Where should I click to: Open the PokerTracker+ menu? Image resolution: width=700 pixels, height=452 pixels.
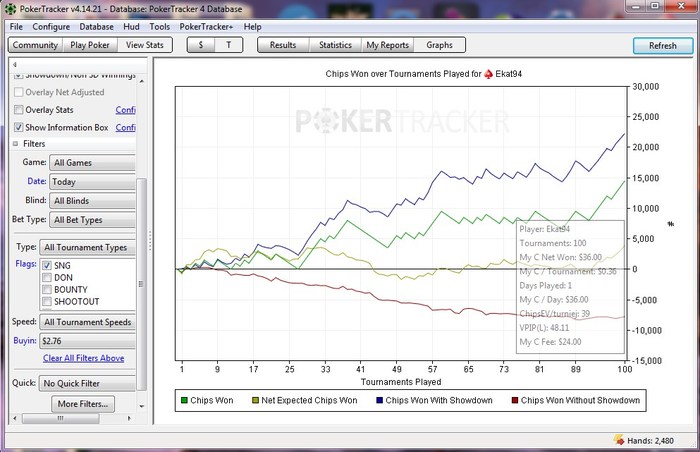pyautogui.click(x=206, y=27)
